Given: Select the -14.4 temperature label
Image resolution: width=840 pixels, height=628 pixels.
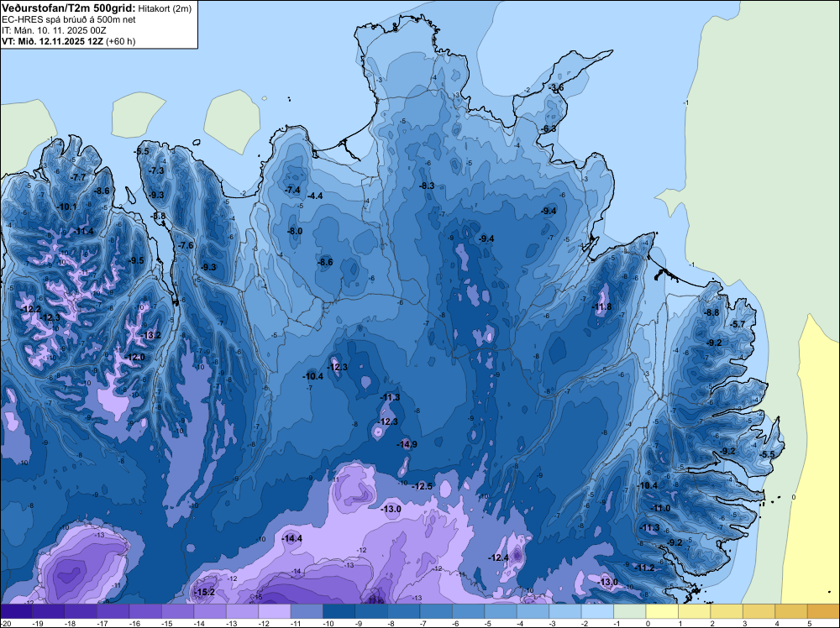Looking at the screenshot, I should [x=292, y=539].
